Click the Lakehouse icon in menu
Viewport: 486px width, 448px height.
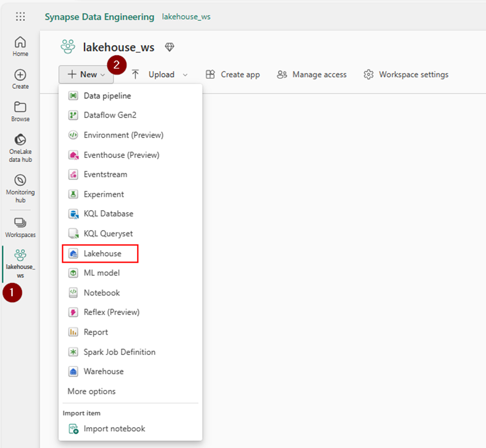74,254
